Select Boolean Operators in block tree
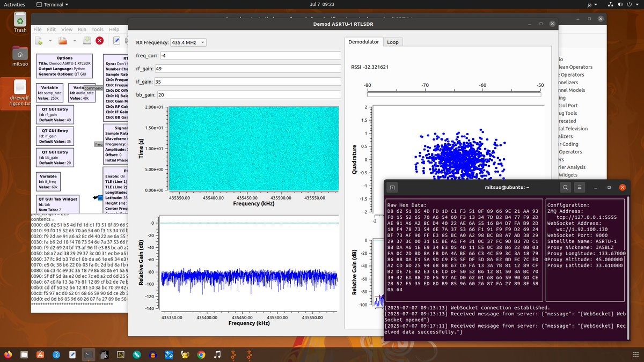This screenshot has height=362, width=644. tap(575, 67)
